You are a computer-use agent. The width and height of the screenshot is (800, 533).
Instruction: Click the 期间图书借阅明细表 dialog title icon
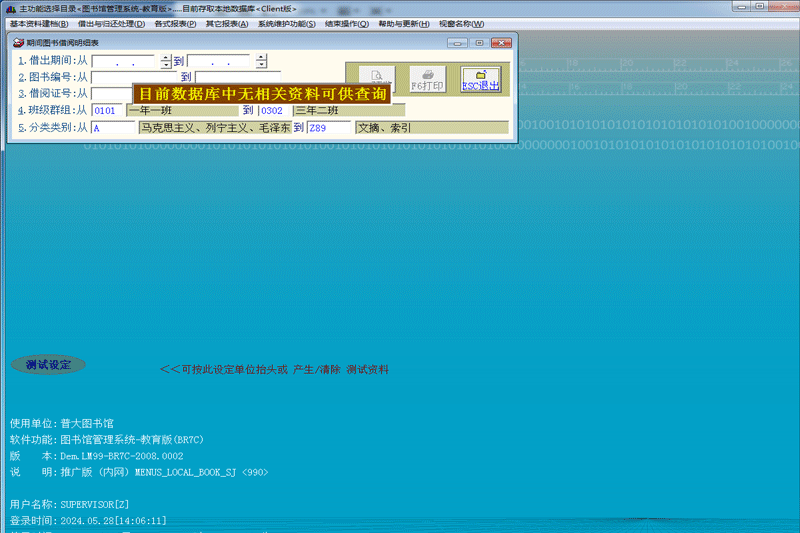coord(18,43)
